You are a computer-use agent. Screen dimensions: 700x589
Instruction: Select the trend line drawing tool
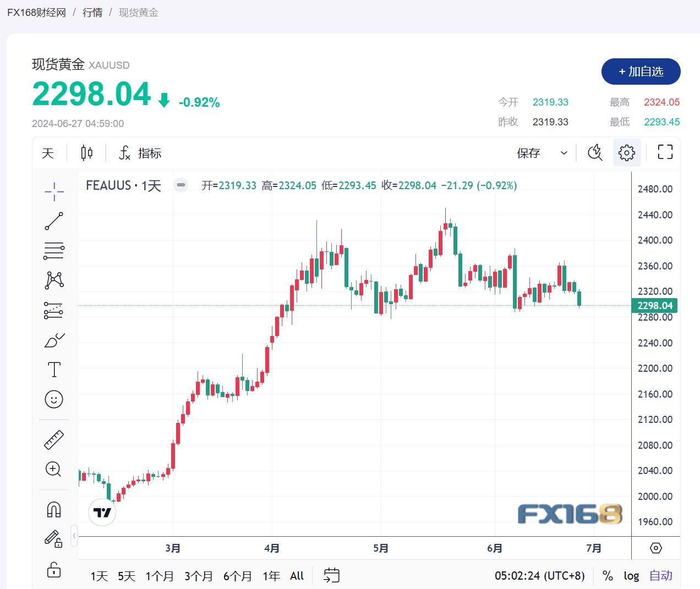click(x=53, y=221)
